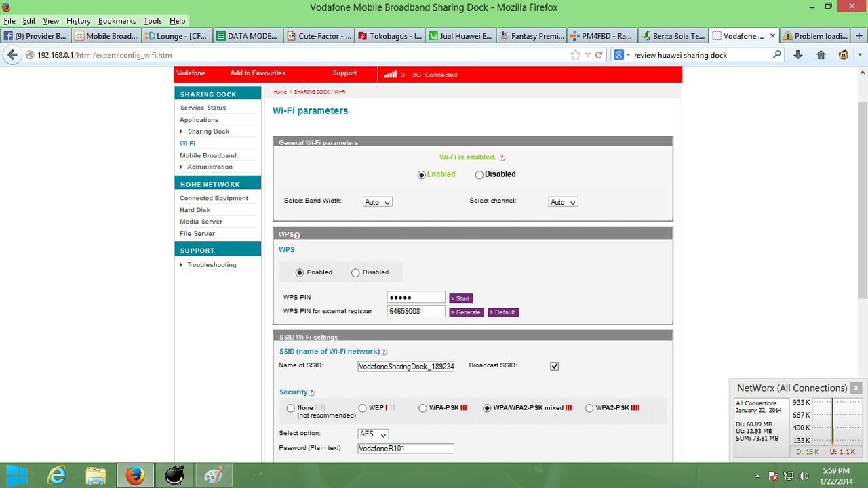Select WEP security radio option

tap(363, 409)
